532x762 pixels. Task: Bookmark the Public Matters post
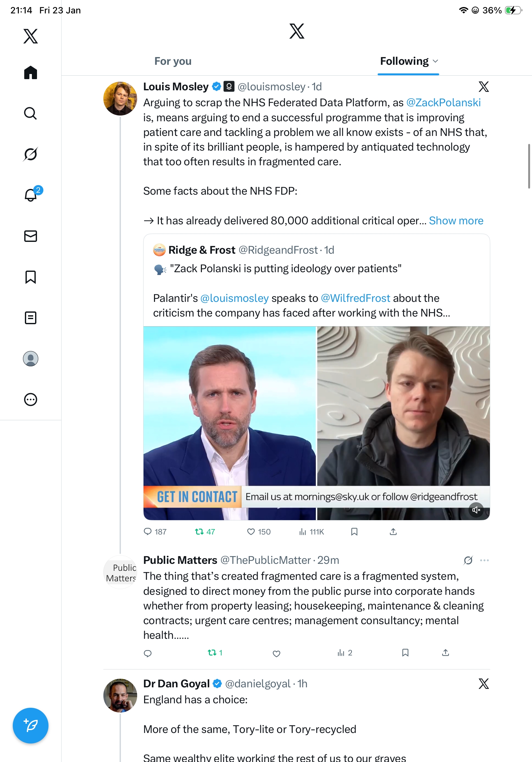pos(405,653)
